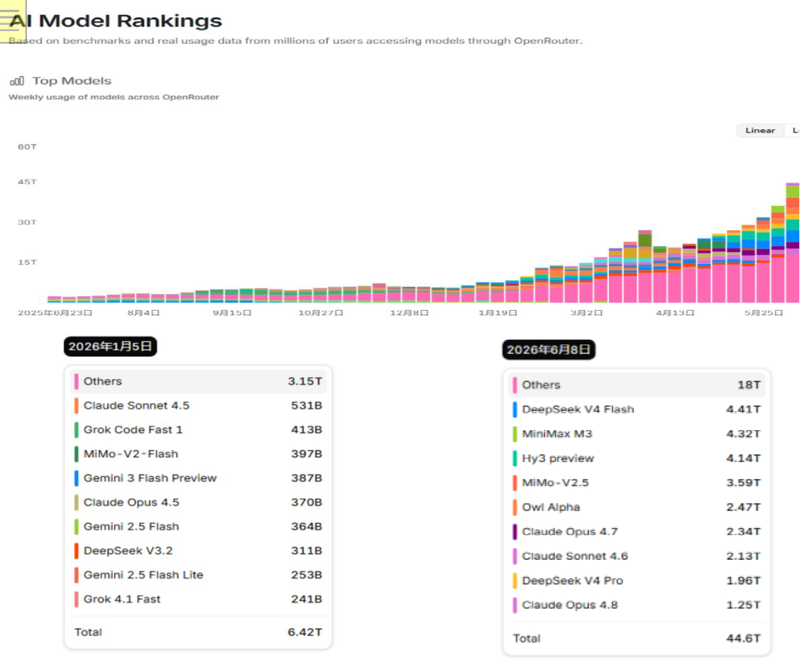This screenshot has width=812, height=665.
Task: Click the tallest rightmost chart bar
Action: click(x=792, y=242)
